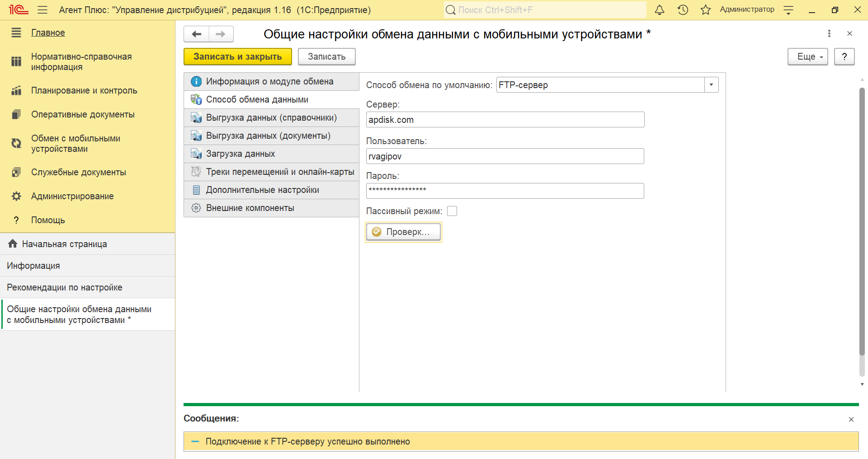This screenshot has height=459, width=868.
Task: Click the favorites star icon
Action: coord(705,10)
